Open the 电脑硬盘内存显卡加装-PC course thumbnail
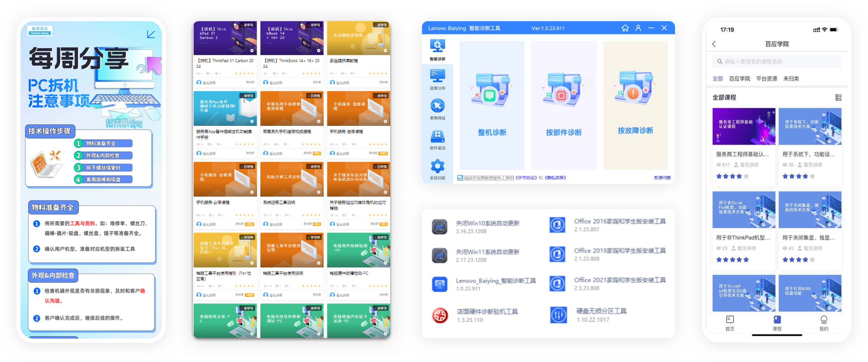Viewport: 868px width, 362px height. pyautogui.click(x=359, y=321)
